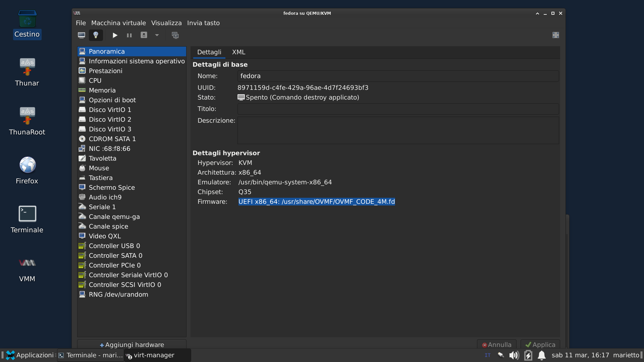
Task: Open the VMM desktop icon
Action: point(27,269)
